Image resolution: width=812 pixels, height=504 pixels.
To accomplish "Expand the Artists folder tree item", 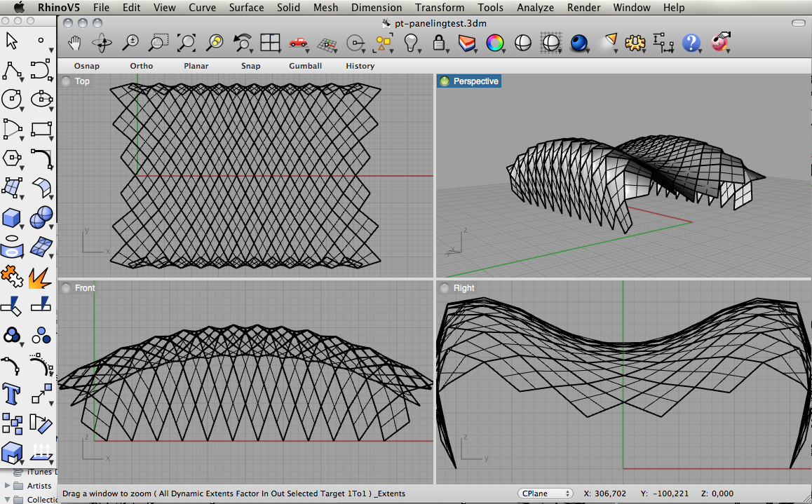I will [8, 485].
